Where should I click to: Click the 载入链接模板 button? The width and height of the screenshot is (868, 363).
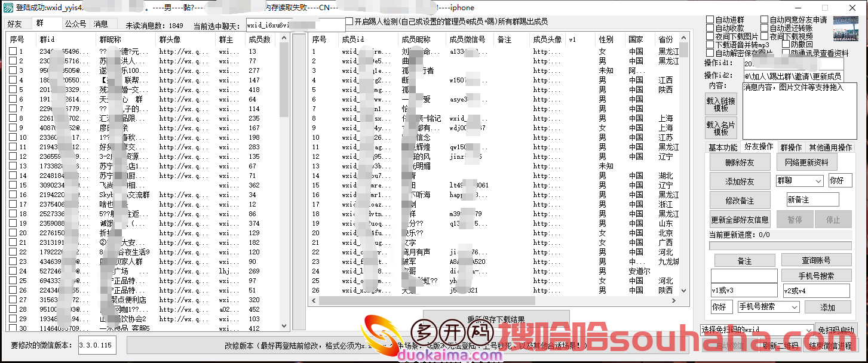(720, 105)
